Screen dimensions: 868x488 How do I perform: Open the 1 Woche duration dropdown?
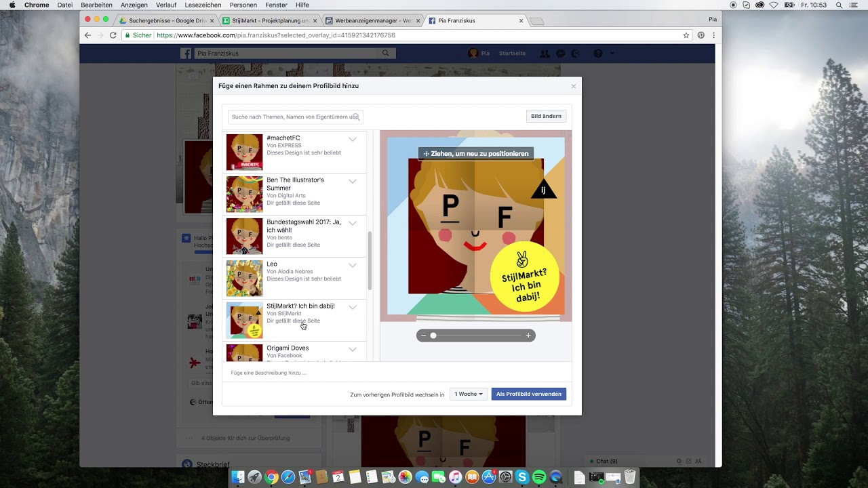click(x=469, y=394)
